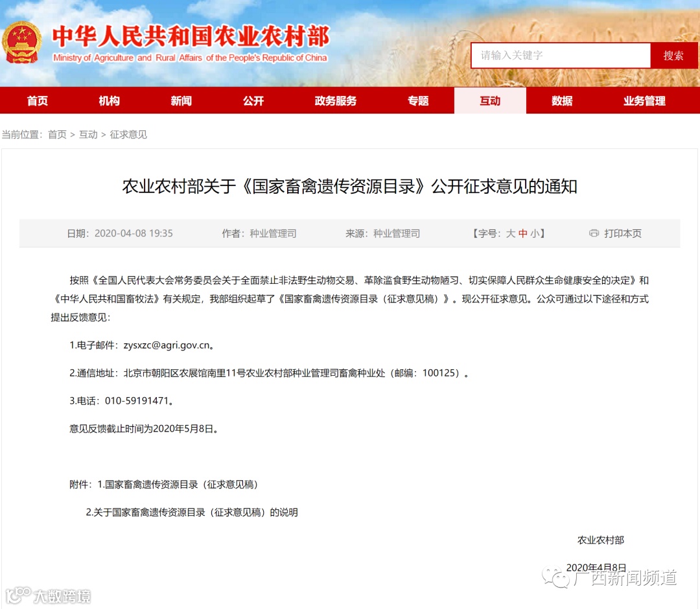Select the highlighted 互动 navigation tab

click(x=490, y=101)
